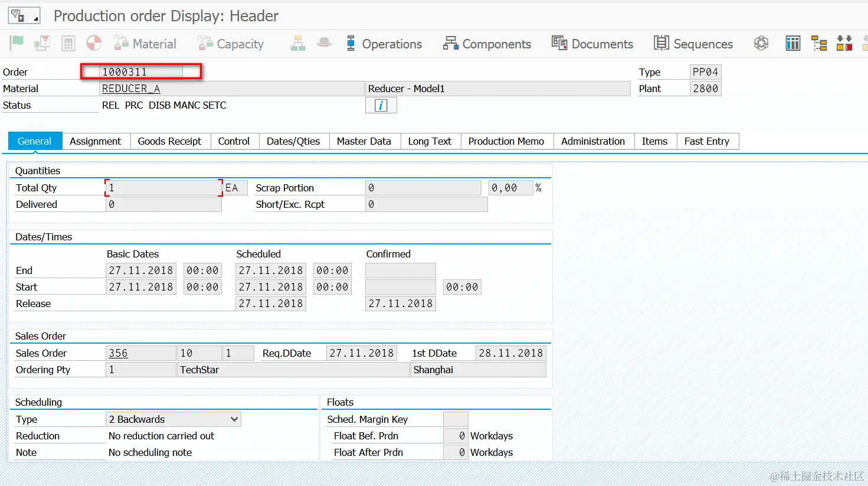Open the Sequences overview
The width and height of the screenshot is (868, 486).
[x=693, y=44]
